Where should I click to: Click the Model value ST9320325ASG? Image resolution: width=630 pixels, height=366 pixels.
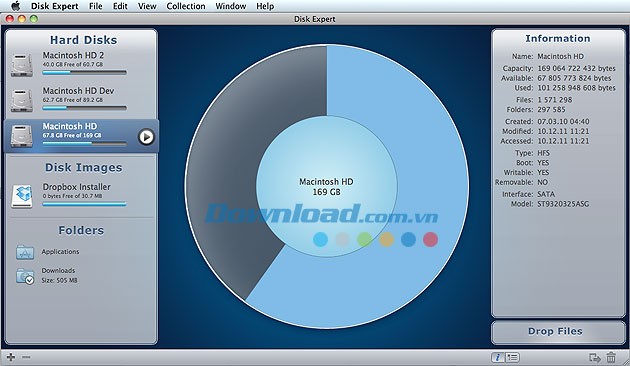(x=563, y=204)
